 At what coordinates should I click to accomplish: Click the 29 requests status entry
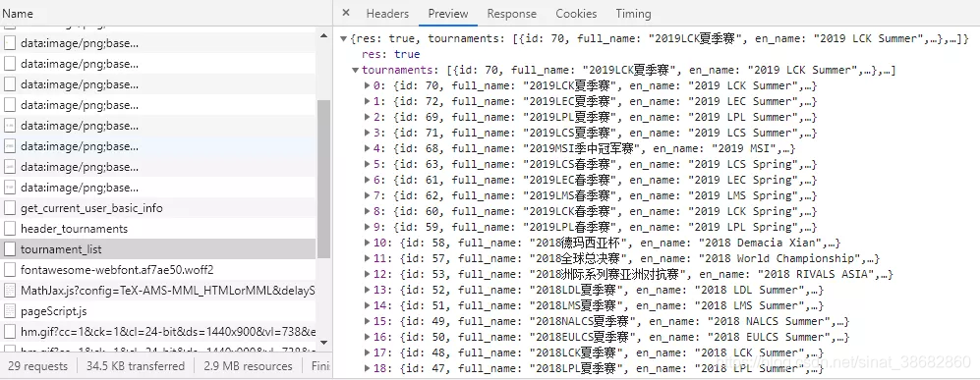coord(37,365)
